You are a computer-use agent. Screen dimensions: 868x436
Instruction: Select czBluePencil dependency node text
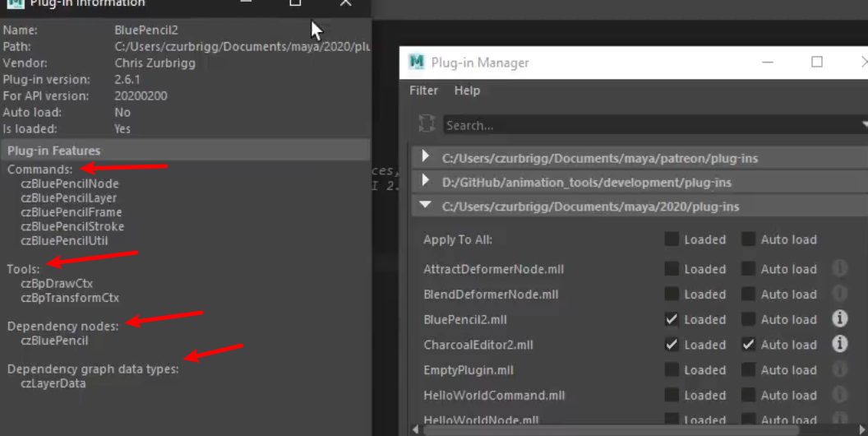54,340
